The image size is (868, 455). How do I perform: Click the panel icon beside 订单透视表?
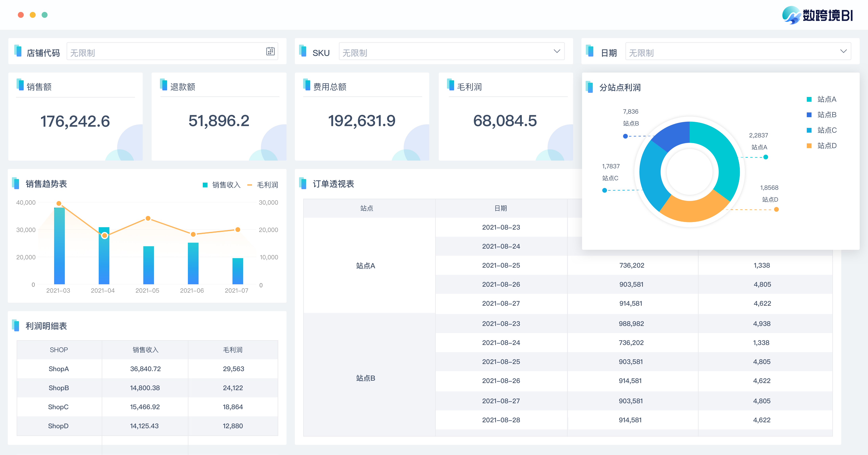(x=303, y=183)
